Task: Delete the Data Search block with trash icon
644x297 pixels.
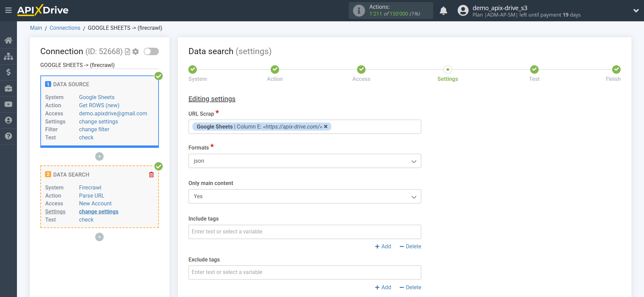Action: (x=151, y=175)
